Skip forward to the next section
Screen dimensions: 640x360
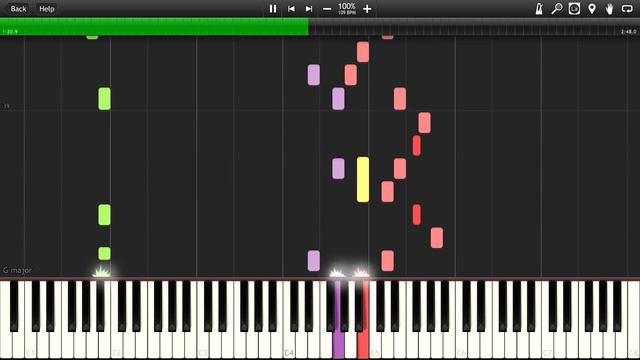pyautogui.click(x=309, y=9)
